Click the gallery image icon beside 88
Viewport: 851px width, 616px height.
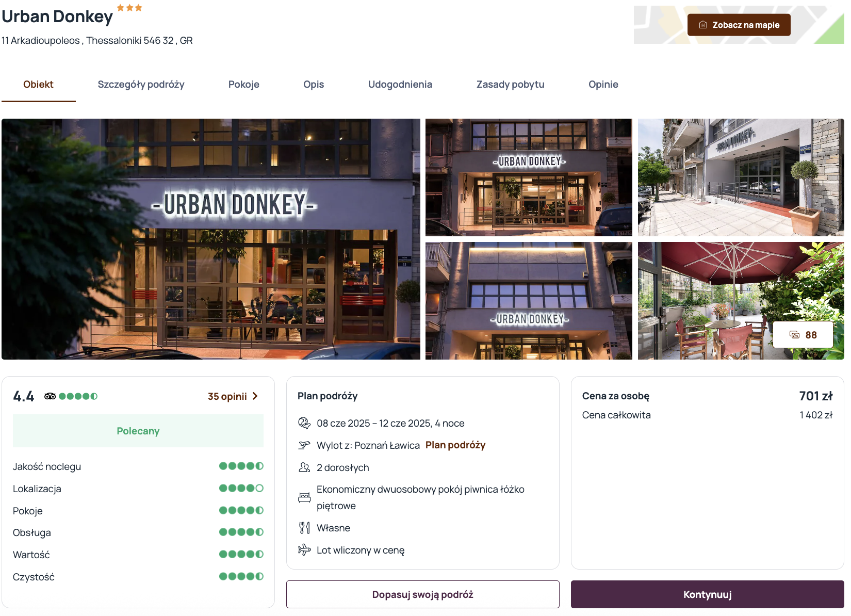point(795,335)
